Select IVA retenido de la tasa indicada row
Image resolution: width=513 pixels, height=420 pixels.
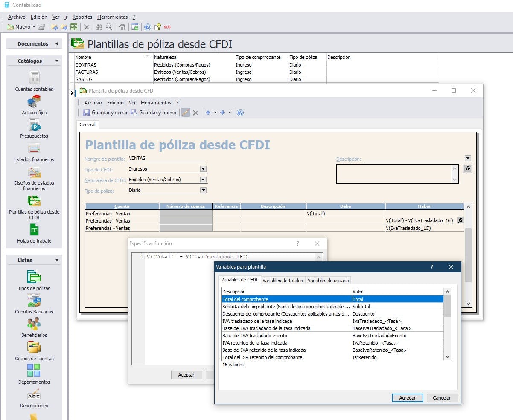[x=332, y=343]
